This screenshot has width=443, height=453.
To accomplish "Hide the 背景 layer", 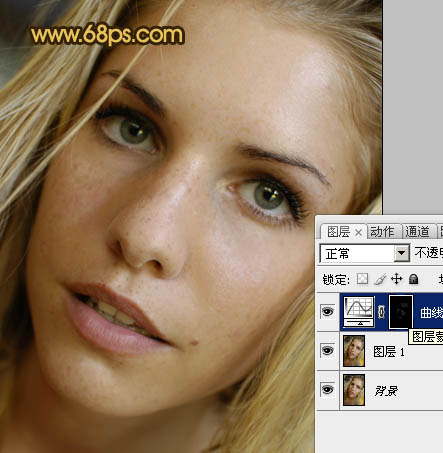I will pyautogui.click(x=328, y=389).
